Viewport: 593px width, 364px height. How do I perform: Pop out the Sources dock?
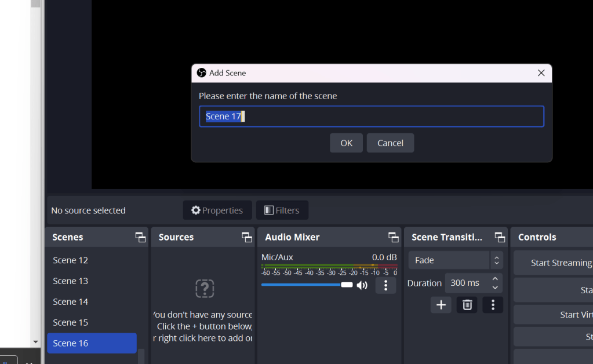point(247,238)
